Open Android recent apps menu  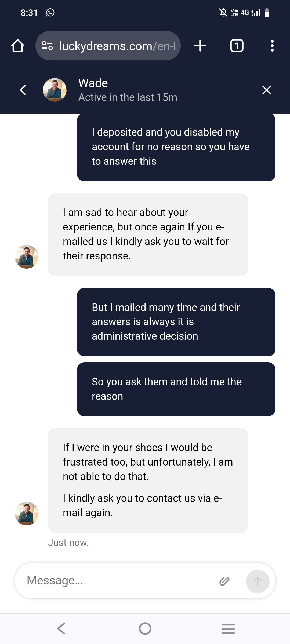click(x=228, y=628)
